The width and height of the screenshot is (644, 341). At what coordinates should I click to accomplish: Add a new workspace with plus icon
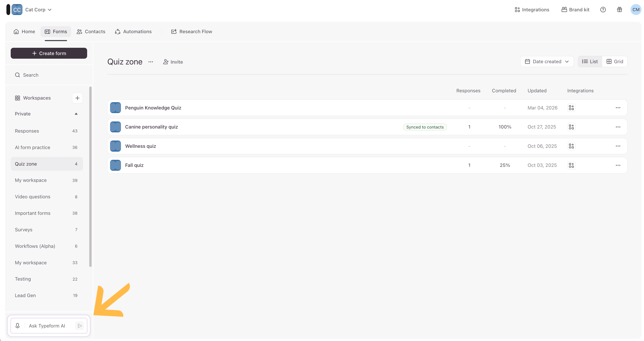[x=77, y=98]
